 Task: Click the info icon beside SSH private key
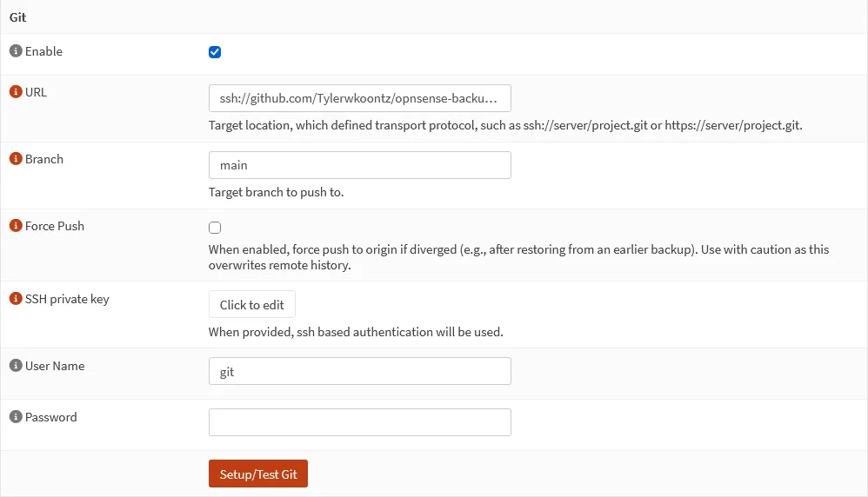click(16, 299)
